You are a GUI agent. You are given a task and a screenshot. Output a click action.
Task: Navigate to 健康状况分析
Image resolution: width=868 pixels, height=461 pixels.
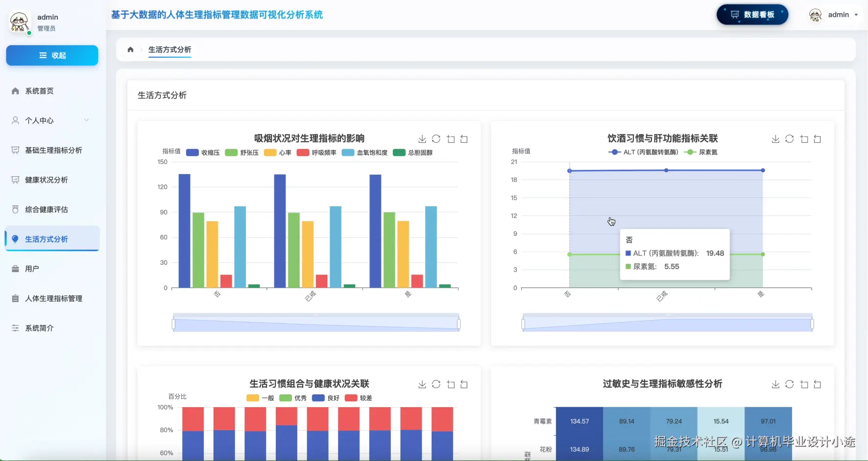pos(52,180)
